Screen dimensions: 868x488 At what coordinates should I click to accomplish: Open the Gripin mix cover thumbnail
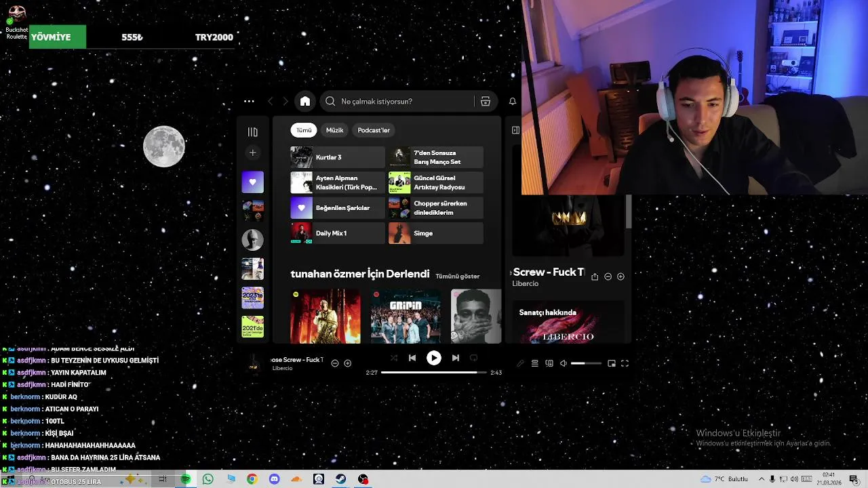(x=405, y=317)
